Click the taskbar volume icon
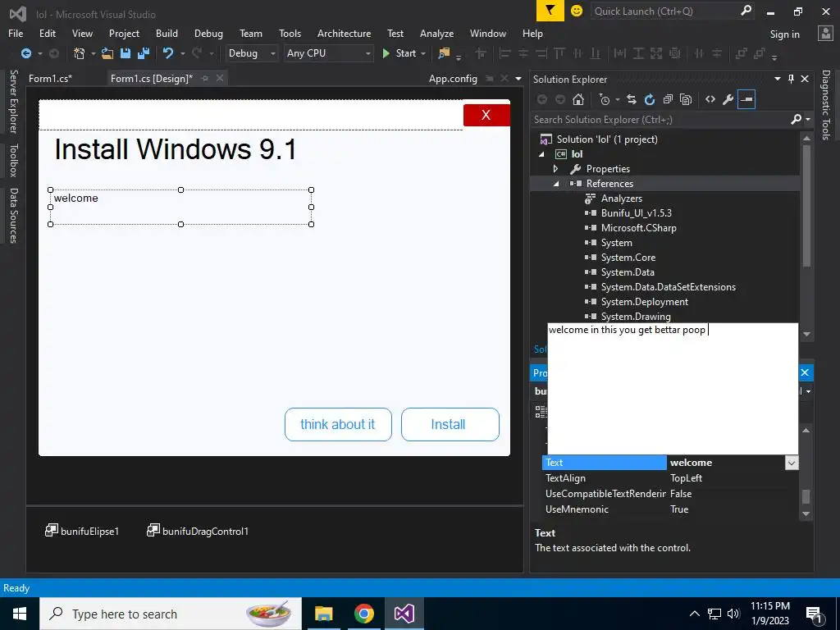Image resolution: width=840 pixels, height=630 pixels. click(x=733, y=614)
